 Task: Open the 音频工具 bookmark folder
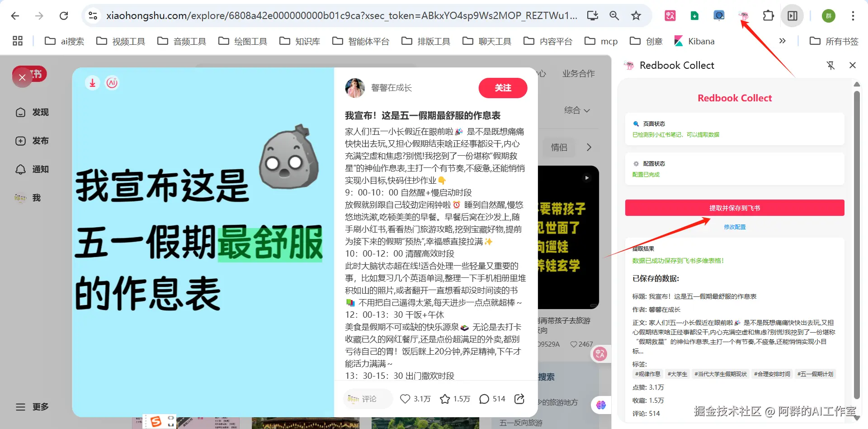pyautogui.click(x=181, y=41)
